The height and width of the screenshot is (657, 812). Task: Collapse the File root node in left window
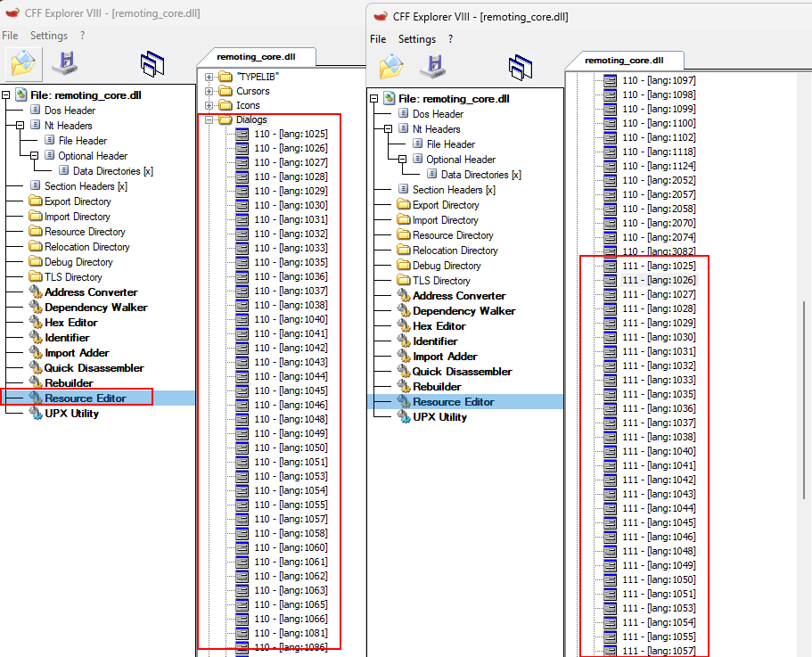click(5, 95)
